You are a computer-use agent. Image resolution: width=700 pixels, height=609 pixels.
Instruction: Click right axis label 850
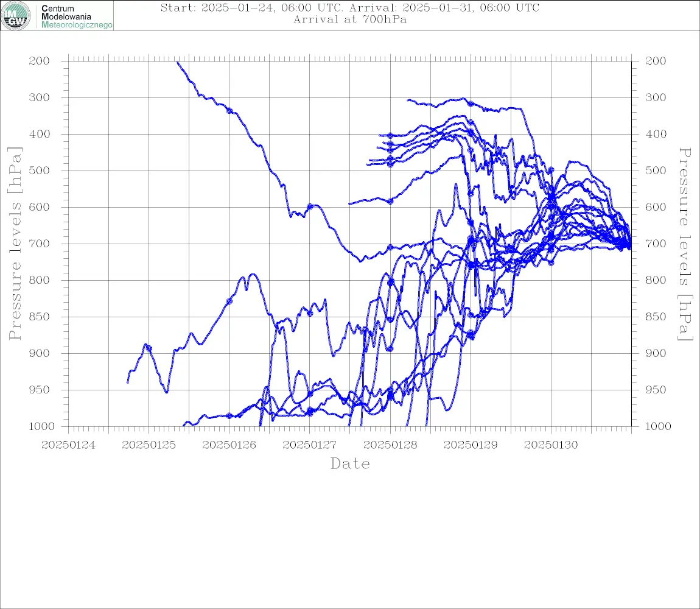[656, 317]
